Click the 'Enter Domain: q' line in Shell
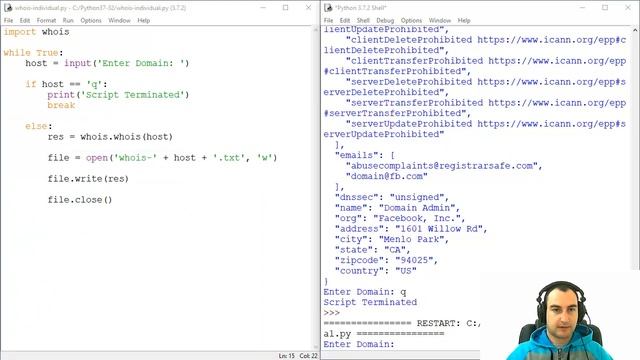640x360 pixels. tap(364, 292)
